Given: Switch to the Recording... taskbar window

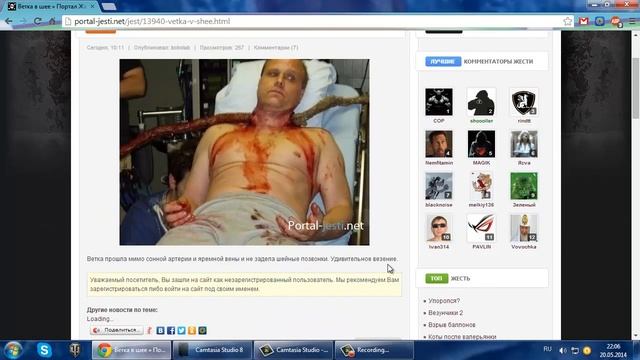Looking at the screenshot, I should (x=374, y=350).
